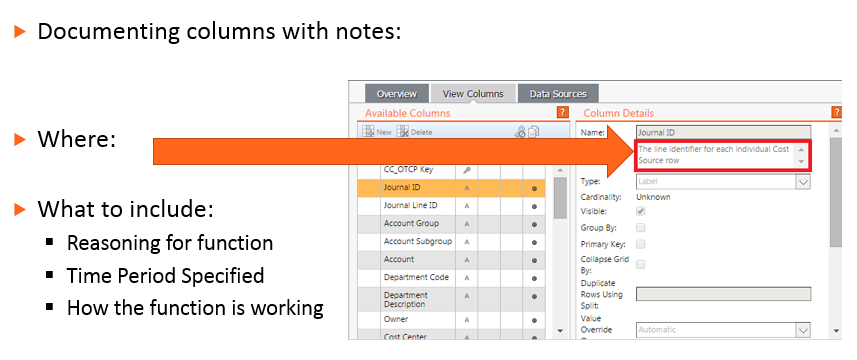Click the link settings icon beside the copy icon
857x360 pixels.
click(x=520, y=132)
